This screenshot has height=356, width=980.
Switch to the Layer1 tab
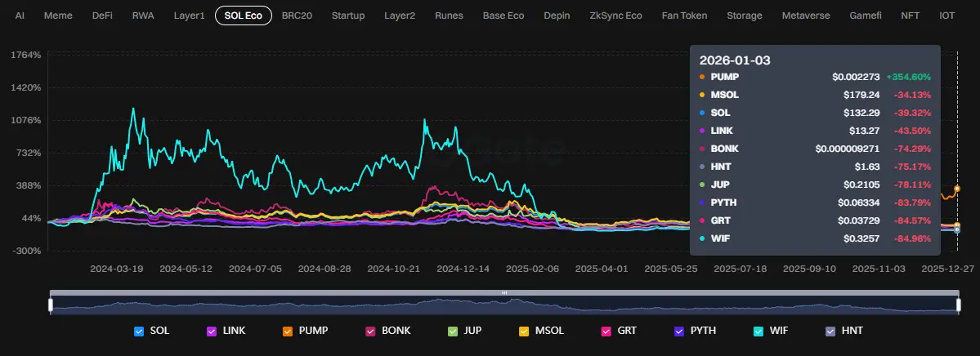click(189, 16)
